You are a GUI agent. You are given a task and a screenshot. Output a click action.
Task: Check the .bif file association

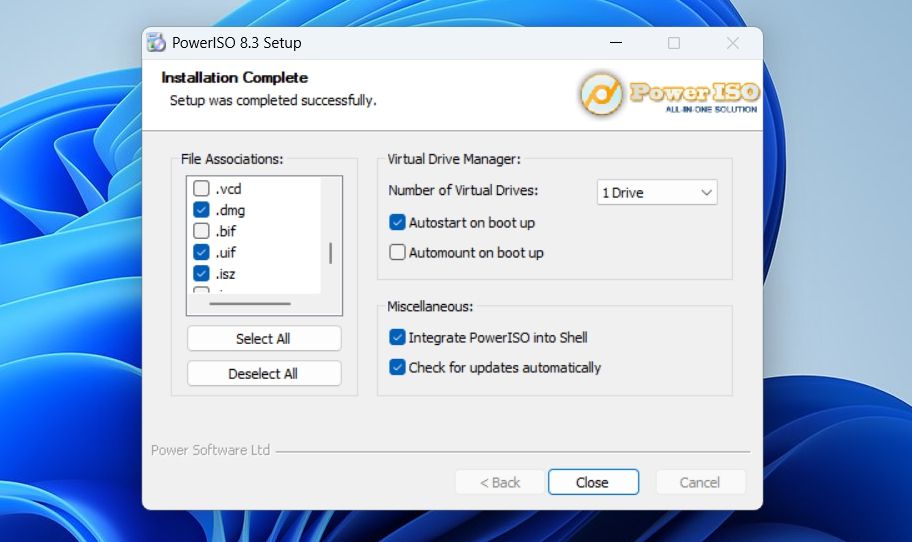pos(201,231)
